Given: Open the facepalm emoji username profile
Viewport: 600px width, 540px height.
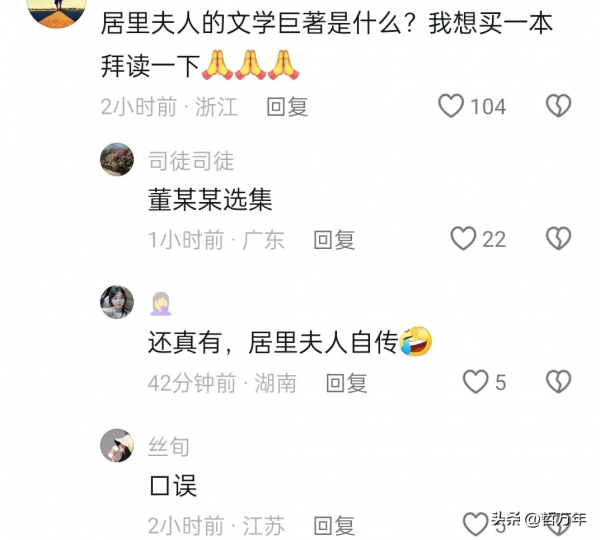Looking at the screenshot, I should [160, 304].
